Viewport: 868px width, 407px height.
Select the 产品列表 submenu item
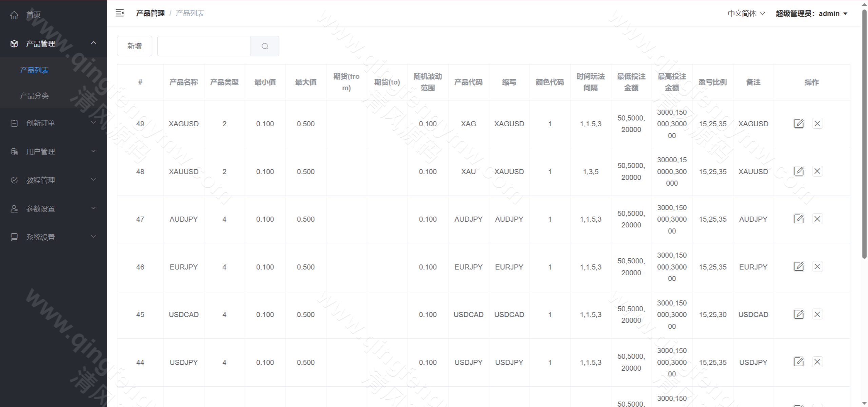pyautogui.click(x=35, y=70)
